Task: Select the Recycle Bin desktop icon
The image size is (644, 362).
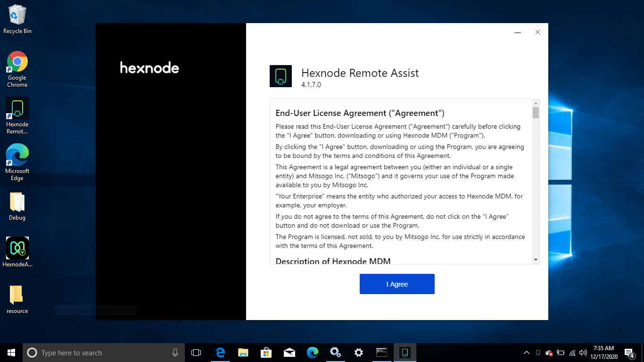Action: coord(17,19)
